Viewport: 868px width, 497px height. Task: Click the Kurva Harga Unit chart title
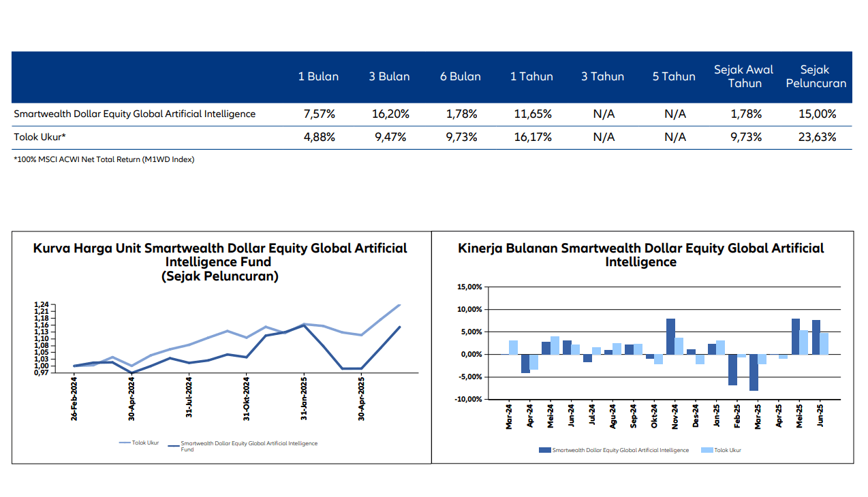tap(220, 262)
